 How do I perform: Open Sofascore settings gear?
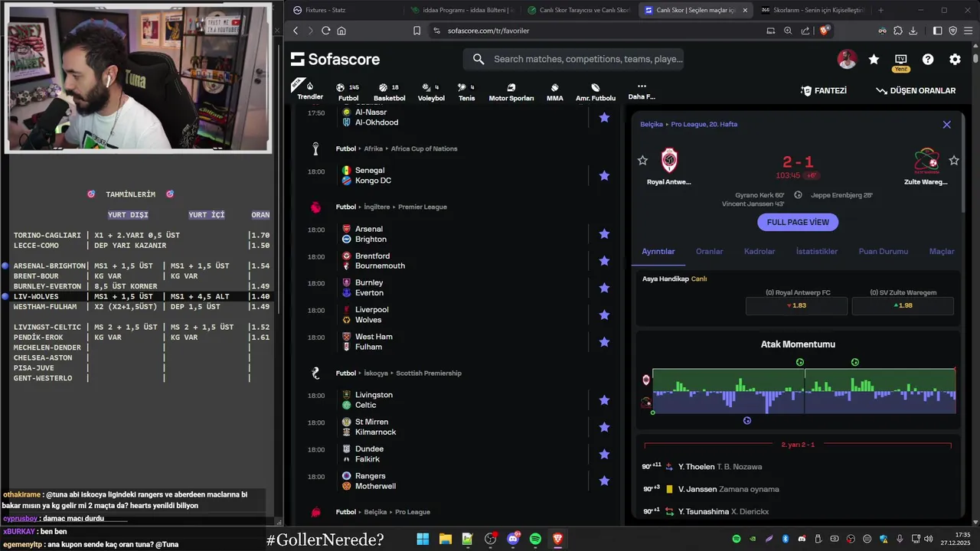(x=955, y=59)
